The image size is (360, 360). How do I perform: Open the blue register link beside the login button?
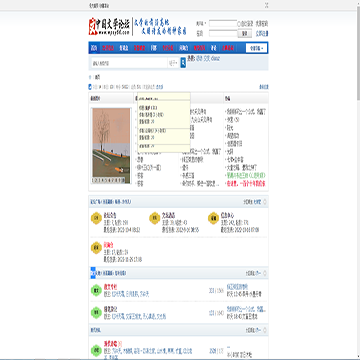pyautogui.click(x=262, y=33)
